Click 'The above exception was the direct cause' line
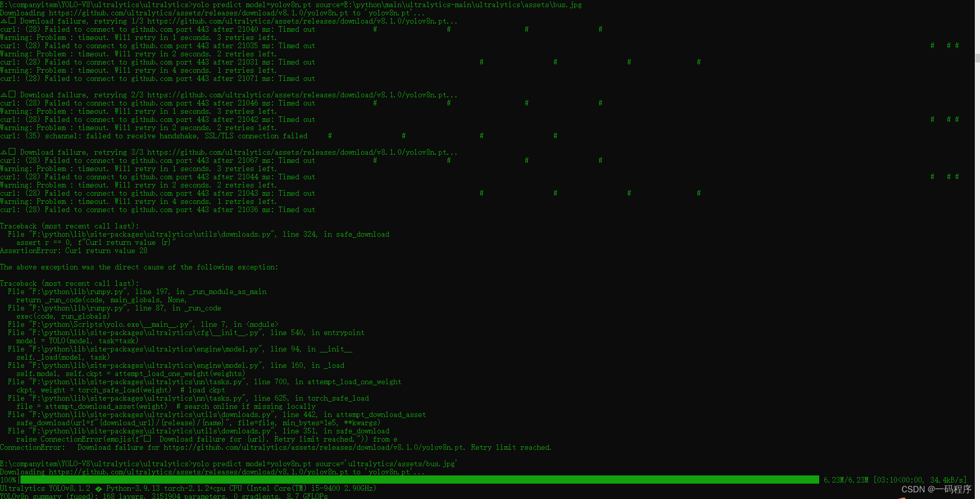This screenshot has width=980, height=499. (x=139, y=267)
